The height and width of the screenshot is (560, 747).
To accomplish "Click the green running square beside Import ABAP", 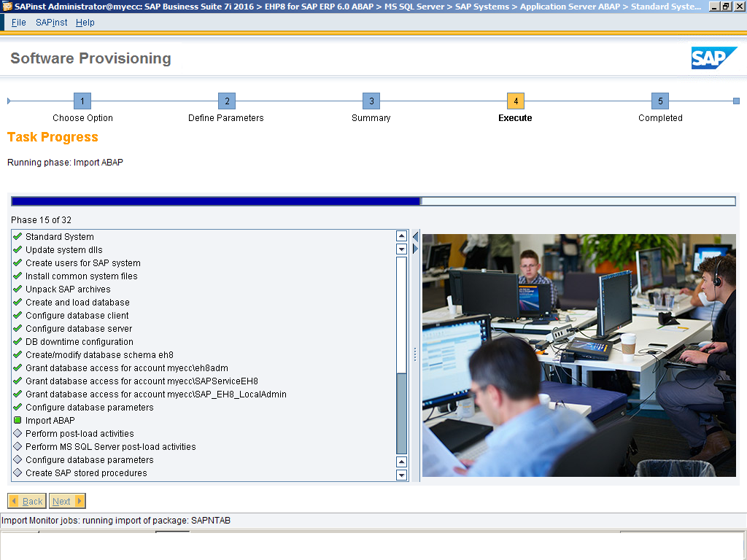I will [18, 420].
